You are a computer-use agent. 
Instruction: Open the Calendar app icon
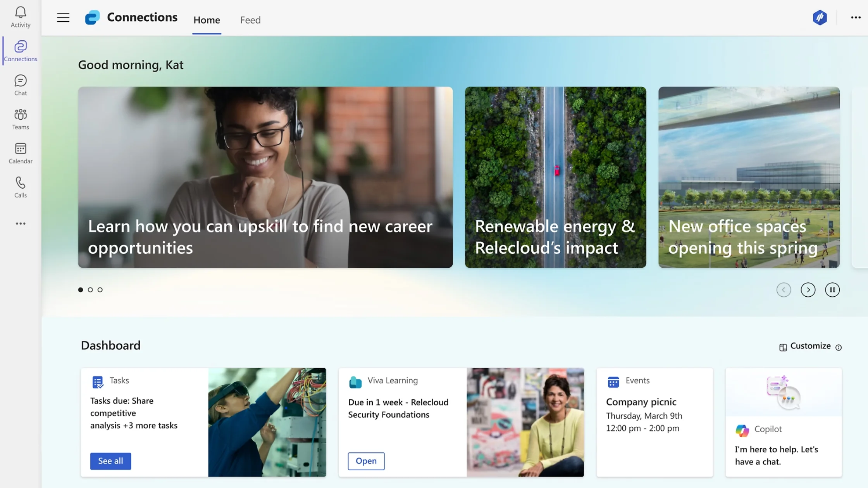[21, 153]
